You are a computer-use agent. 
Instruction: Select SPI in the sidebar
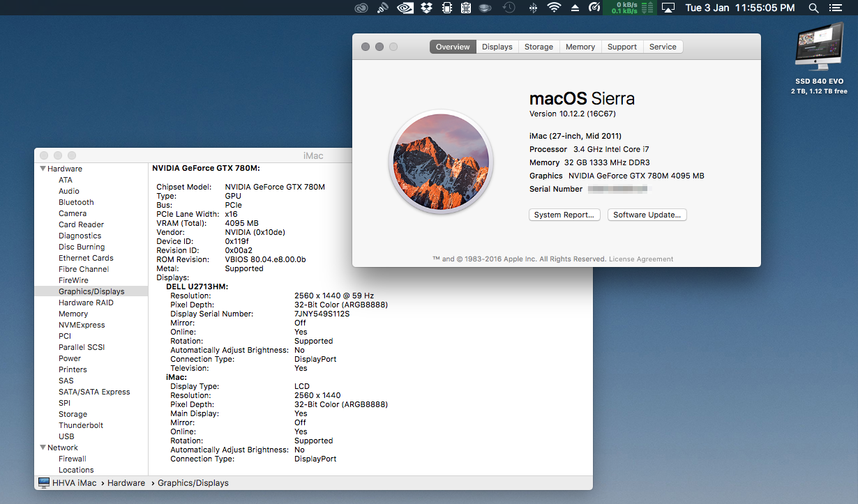click(64, 403)
